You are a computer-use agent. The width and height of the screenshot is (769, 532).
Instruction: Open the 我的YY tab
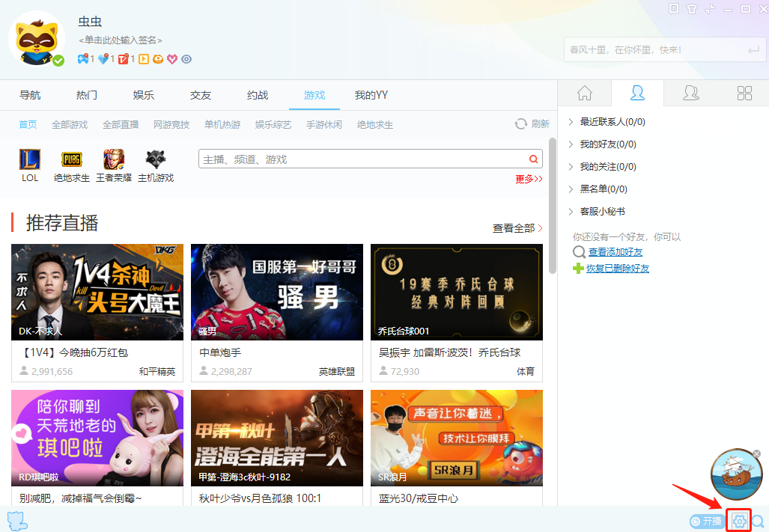coord(371,95)
